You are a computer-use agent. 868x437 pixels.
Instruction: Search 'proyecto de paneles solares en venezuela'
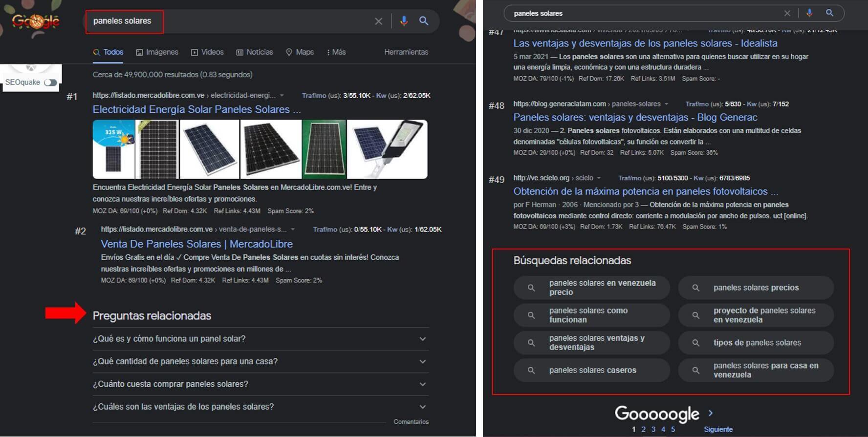[756, 315]
